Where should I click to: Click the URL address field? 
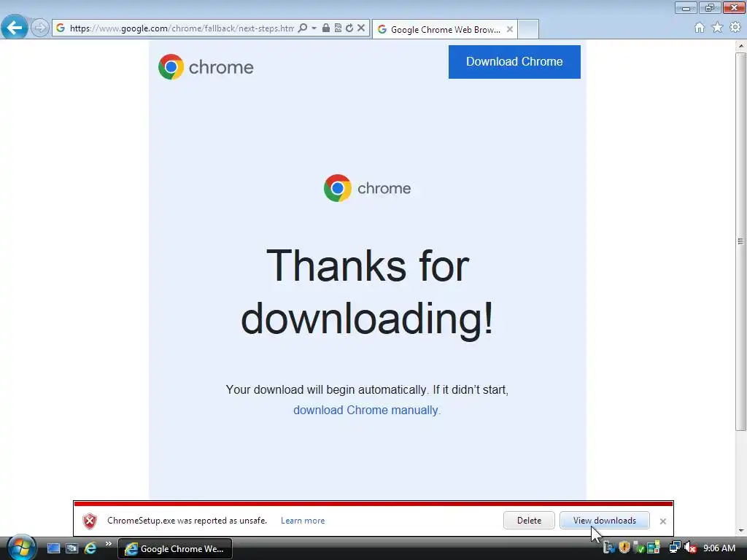click(181, 28)
